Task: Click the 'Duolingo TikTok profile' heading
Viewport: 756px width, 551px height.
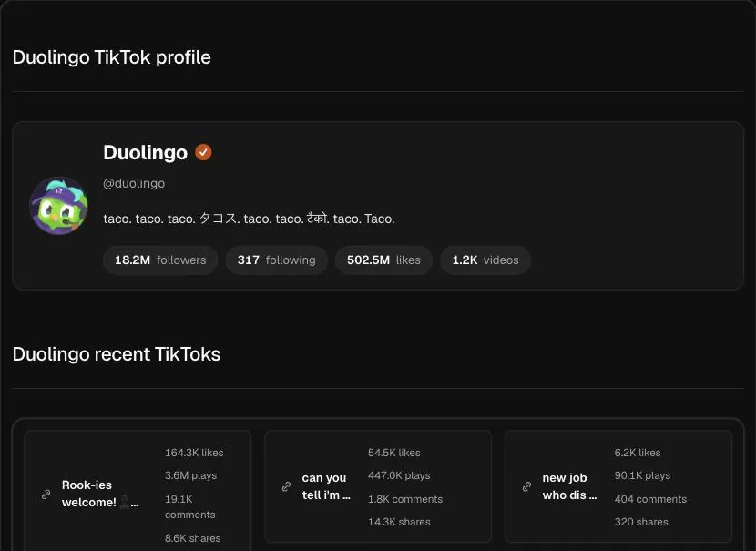Action: pos(111,57)
